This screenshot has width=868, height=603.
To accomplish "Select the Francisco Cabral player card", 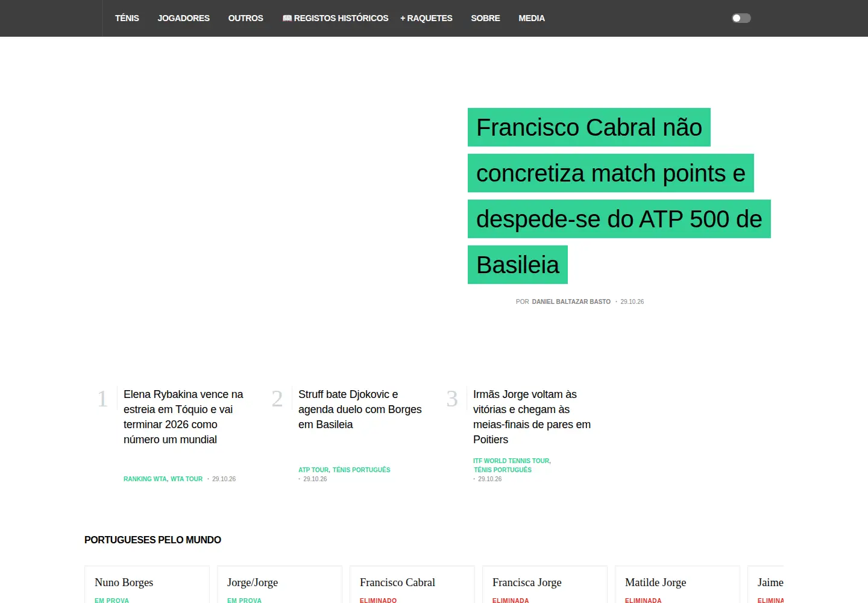I will coord(412,584).
